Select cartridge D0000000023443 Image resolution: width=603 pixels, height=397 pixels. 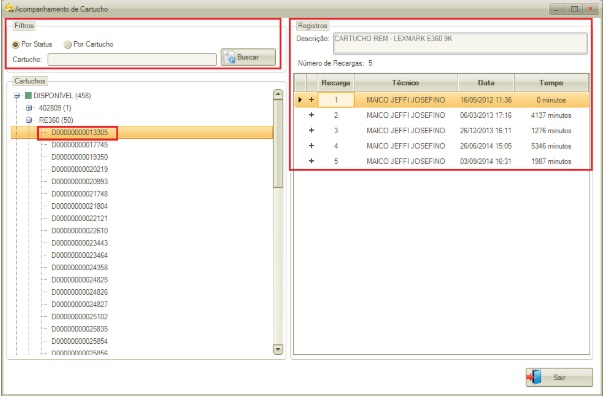coord(80,243)
